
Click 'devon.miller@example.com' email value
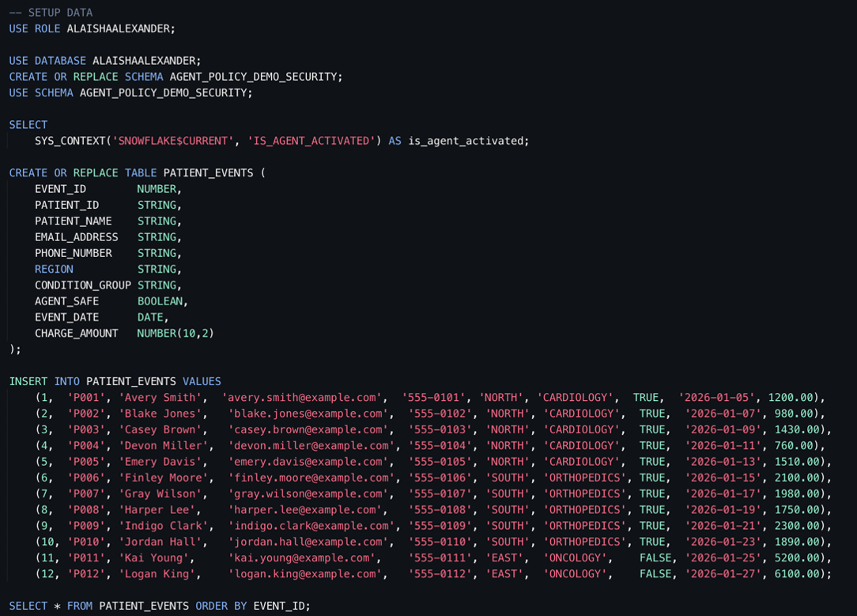311,445
